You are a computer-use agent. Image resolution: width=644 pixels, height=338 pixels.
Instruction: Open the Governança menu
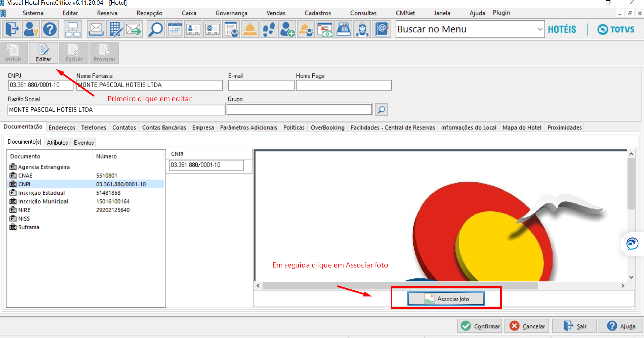pos(231,13)
